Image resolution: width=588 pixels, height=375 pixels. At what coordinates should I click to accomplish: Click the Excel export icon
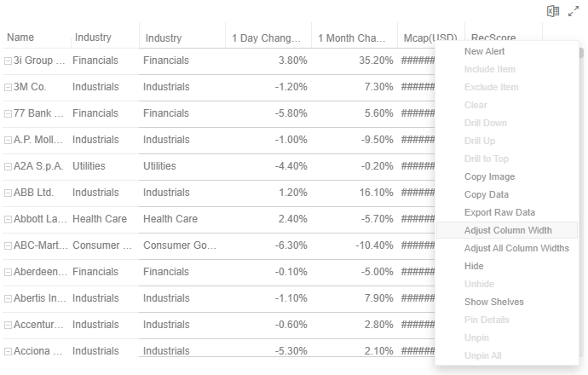coord(553,11)
